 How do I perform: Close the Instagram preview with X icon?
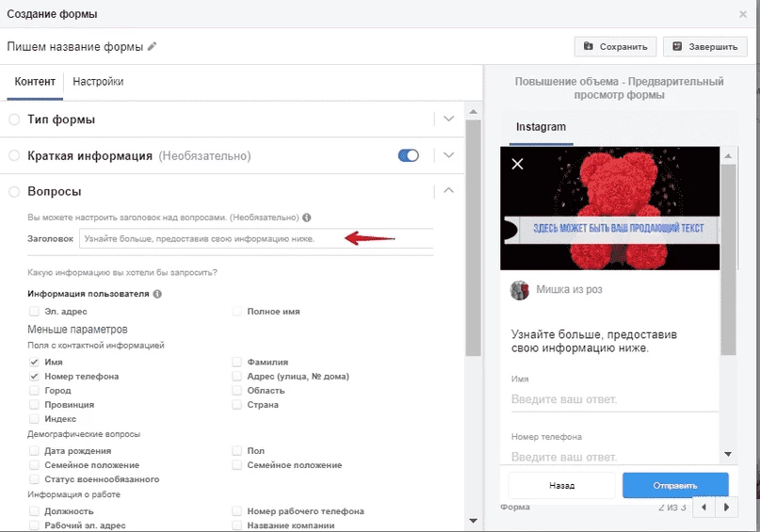coord(517,164)
